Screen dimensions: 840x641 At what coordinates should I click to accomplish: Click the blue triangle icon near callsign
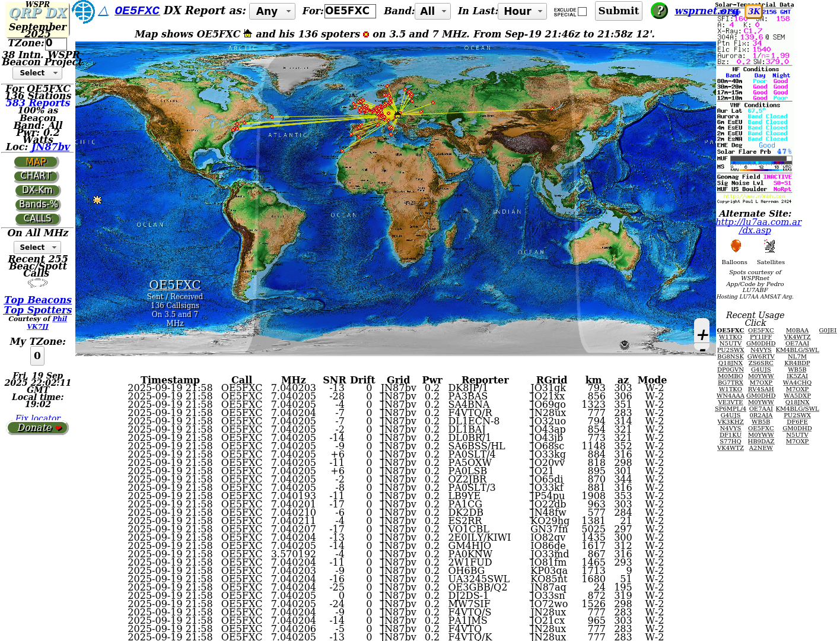coord(103,11)
